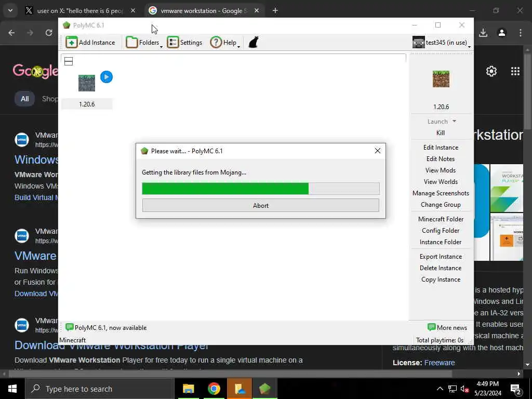Open the Instance Folder
Image resolution: width=532 pixels, height=399 pixels.
[x=441, y=242]
